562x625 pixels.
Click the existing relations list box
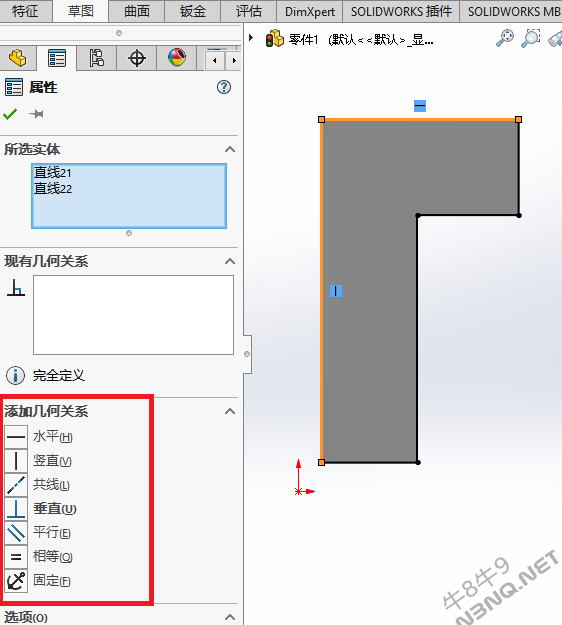133,315
